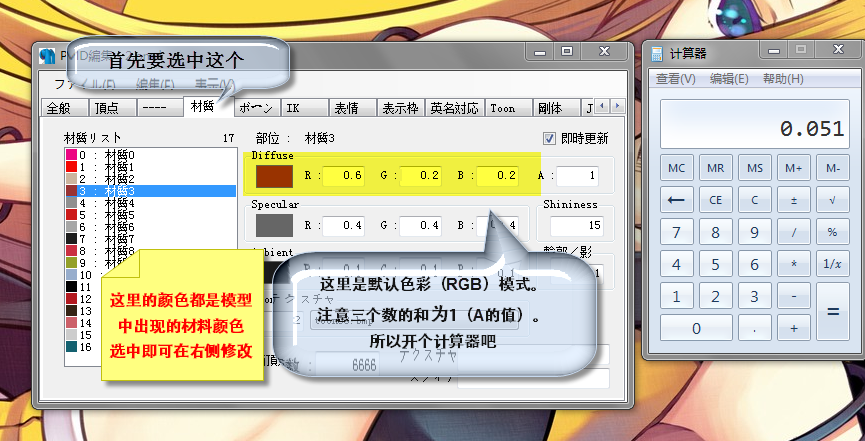Select 材質6 in the material list
Viewport: 865px width, 441px height.
(150, 227)
